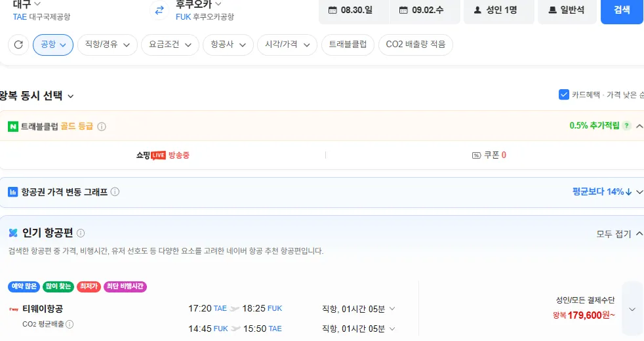Click the coupon ticket icon
This screenshot has height=341, width=644.
[476, 155]
